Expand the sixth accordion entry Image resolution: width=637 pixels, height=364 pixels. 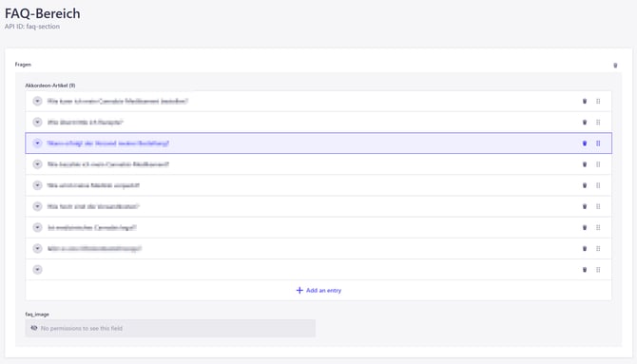[x=37, y=206]
